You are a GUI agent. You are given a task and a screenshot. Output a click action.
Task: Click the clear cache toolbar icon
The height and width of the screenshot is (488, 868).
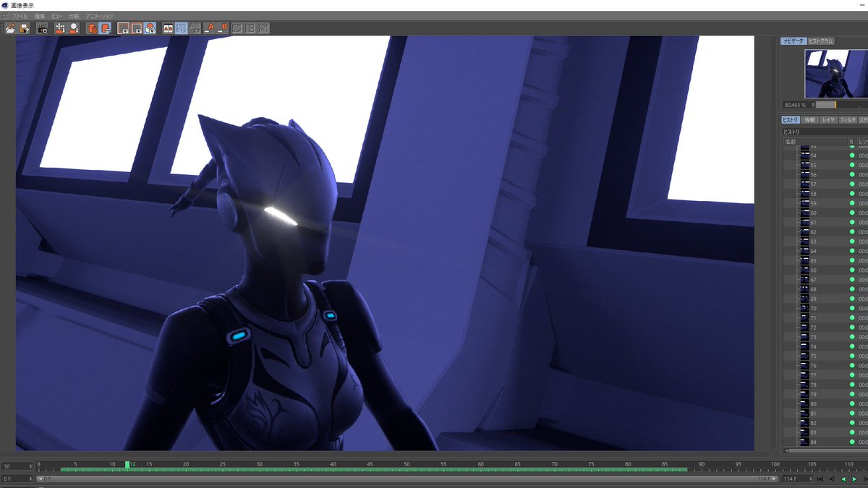59,29
